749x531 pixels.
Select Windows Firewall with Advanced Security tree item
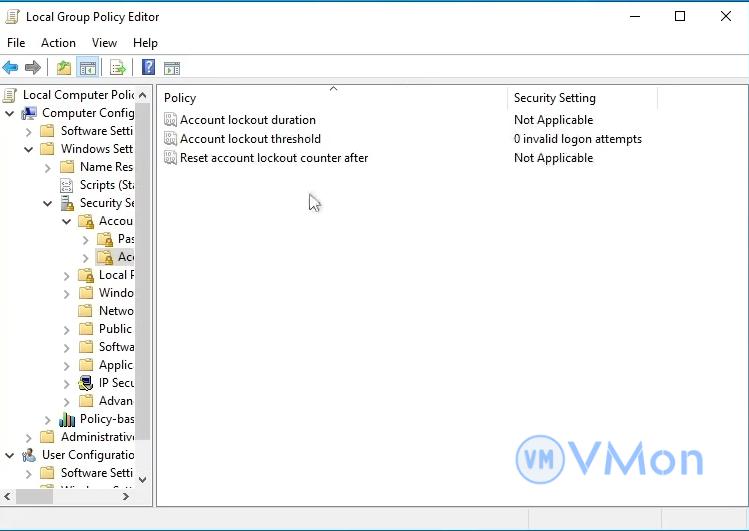[116, 293]
